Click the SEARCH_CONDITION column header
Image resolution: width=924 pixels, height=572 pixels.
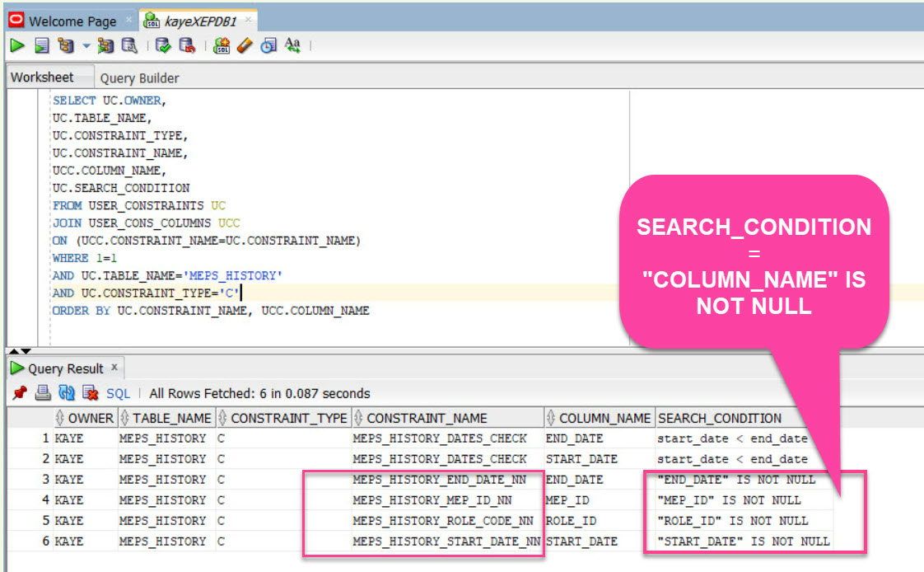point(720,418)
